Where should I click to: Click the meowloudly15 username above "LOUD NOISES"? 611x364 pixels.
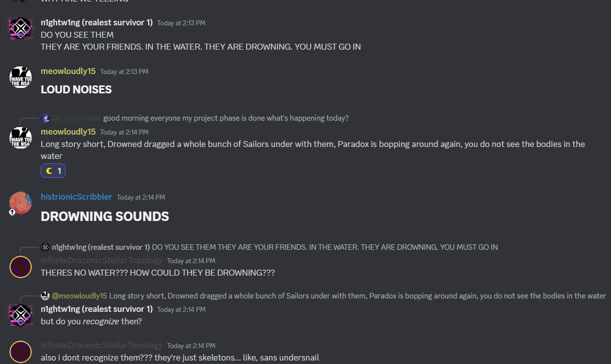(x=68, y=71)
